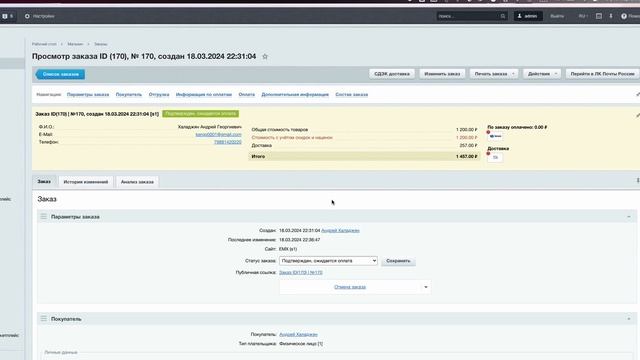Switch to История изменений tab
Viewport: 640px width, 360px height.
coord(86,182)
